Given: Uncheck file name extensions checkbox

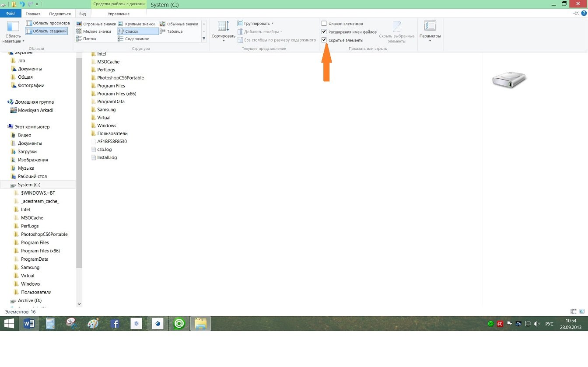Looking at the screenshot, I should tap(324, 32).
